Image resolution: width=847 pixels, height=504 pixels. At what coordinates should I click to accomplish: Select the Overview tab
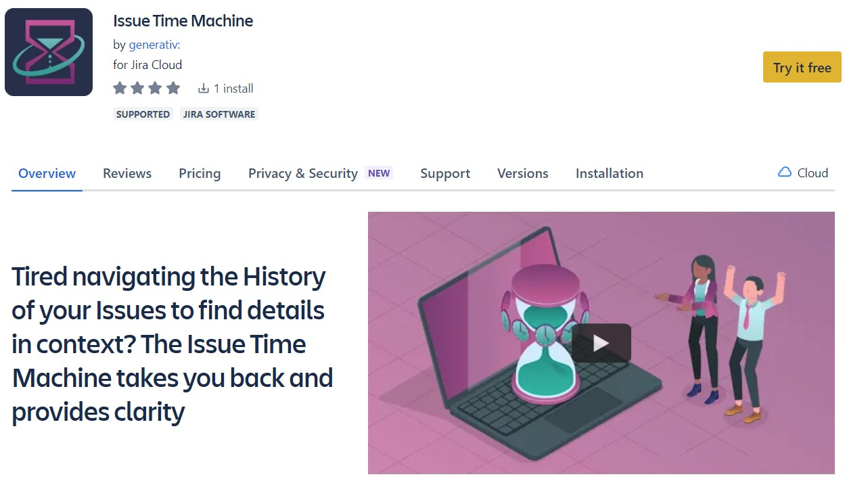pyautogui.click(x=47, y=174)
